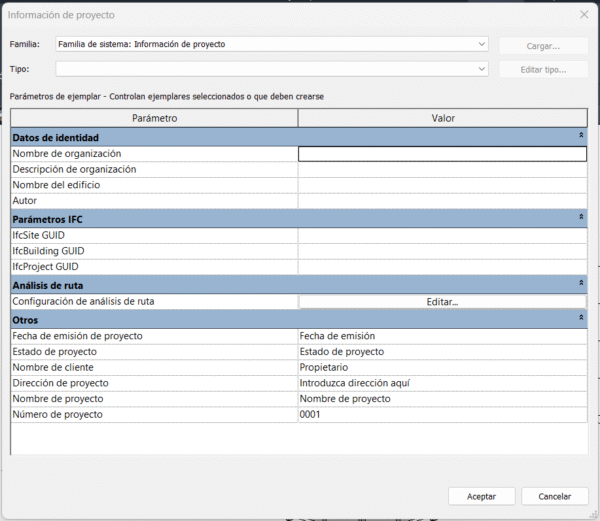Click the Editar... route analysis button

442,302
